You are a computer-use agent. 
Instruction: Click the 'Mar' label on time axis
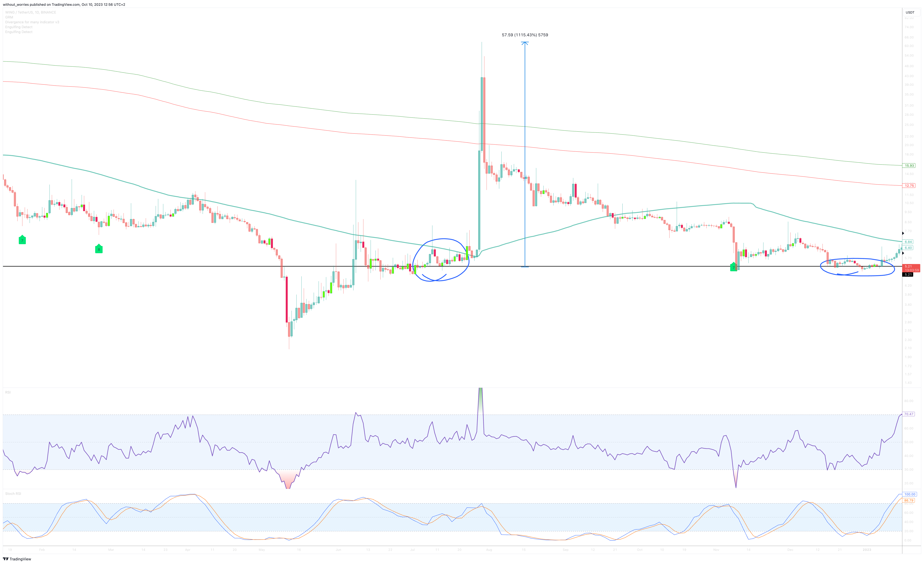[111, 550]
